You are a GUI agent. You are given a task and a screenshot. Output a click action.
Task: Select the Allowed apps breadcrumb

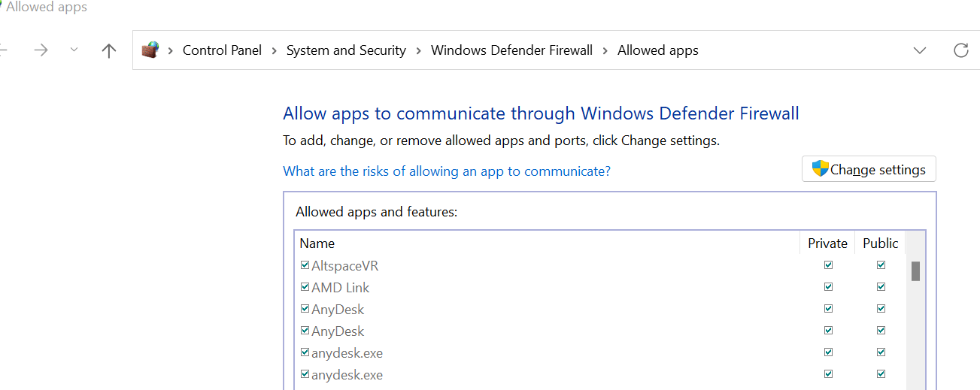658,50
